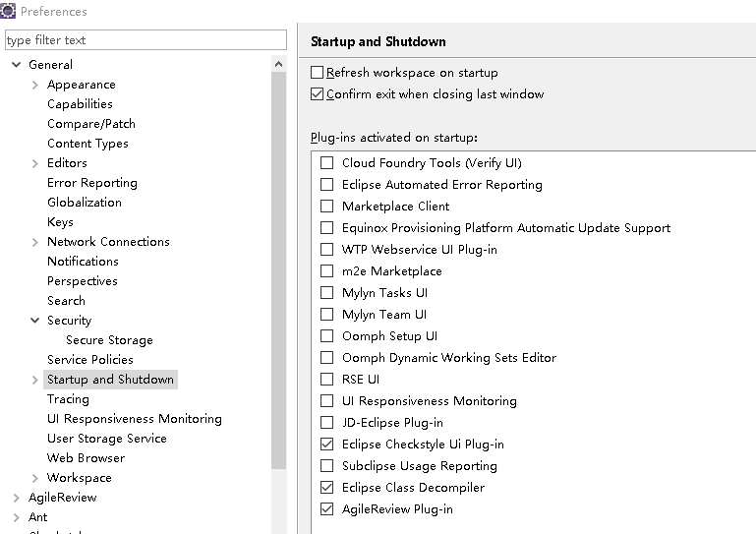Open Tracing preferences page
This screenshot has width=756, height=534.
[68, 399]
